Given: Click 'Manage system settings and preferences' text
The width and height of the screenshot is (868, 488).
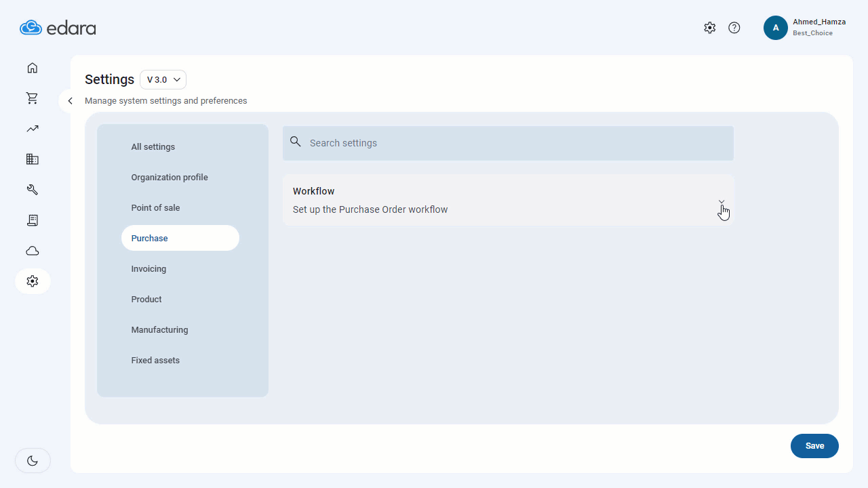Looking at the screenshot, I should (x=165, y=101).
